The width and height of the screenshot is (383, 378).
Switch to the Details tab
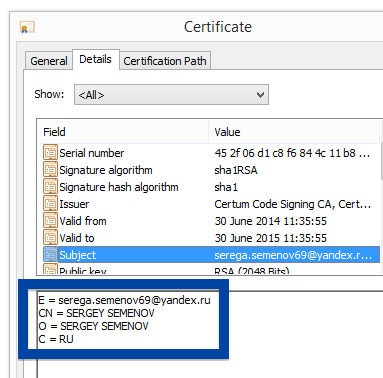tap(95, 59)
